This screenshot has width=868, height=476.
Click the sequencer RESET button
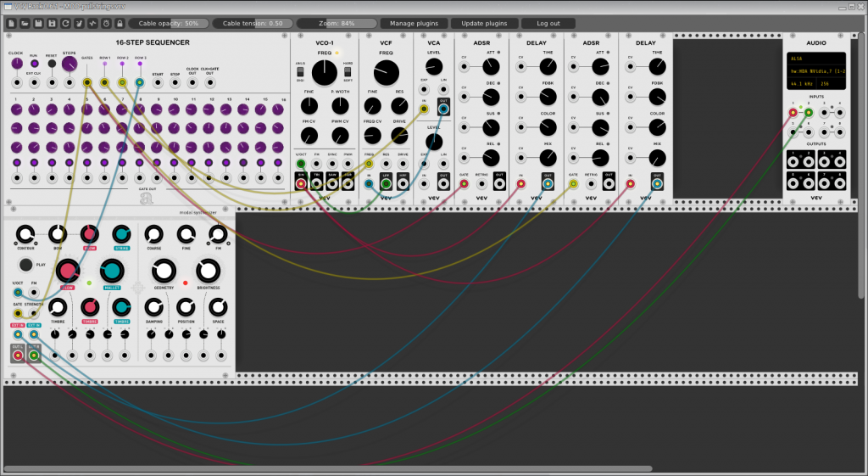(52, 64)
